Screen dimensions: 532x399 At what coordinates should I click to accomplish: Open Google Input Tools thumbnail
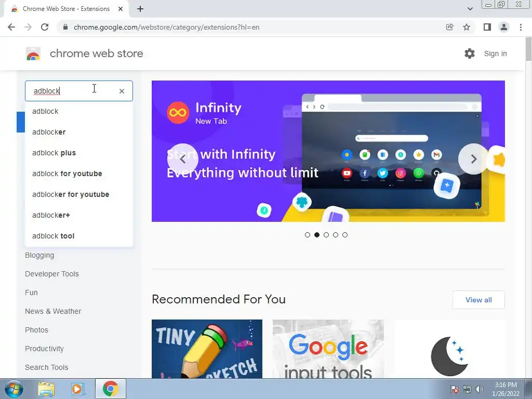tap(328, 349)
